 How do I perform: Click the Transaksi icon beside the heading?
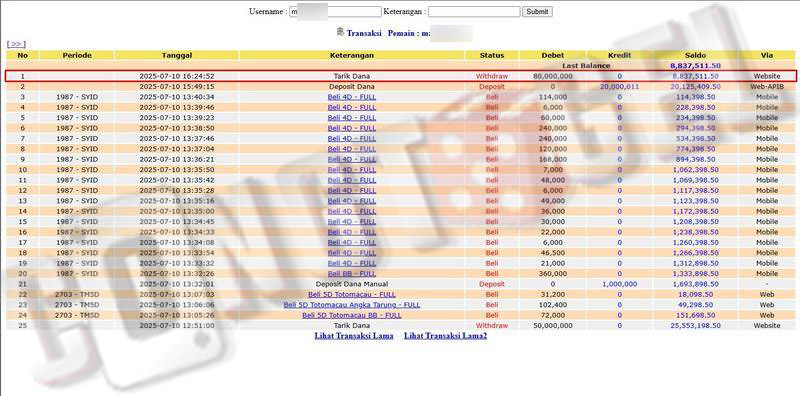pos(340,32)
